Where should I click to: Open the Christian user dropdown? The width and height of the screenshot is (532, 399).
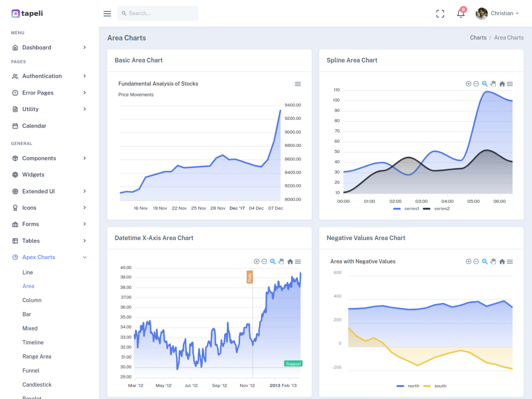click(497, 13)
